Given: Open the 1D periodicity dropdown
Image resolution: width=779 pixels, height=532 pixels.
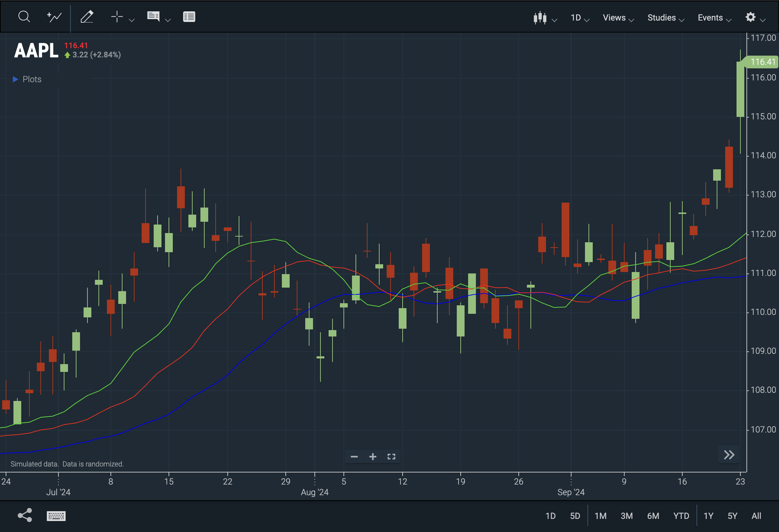Looking at the screenshot, I should point(580,18).
